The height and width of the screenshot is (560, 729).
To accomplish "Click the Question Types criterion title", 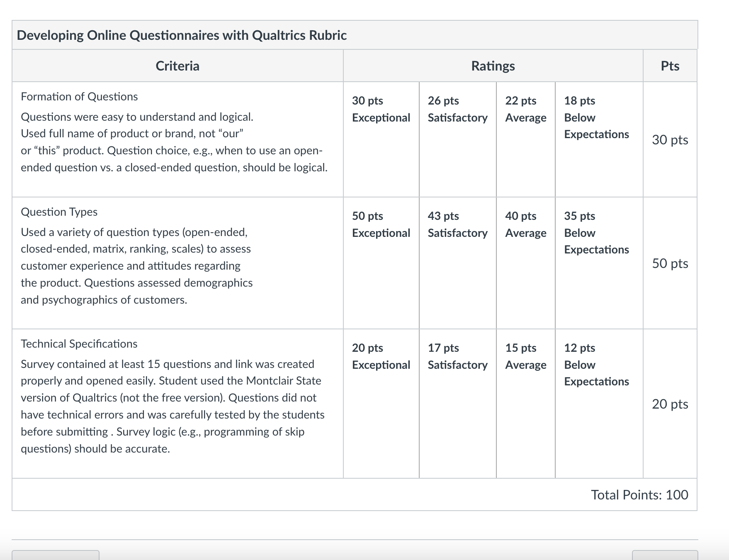I will (59, 212).
